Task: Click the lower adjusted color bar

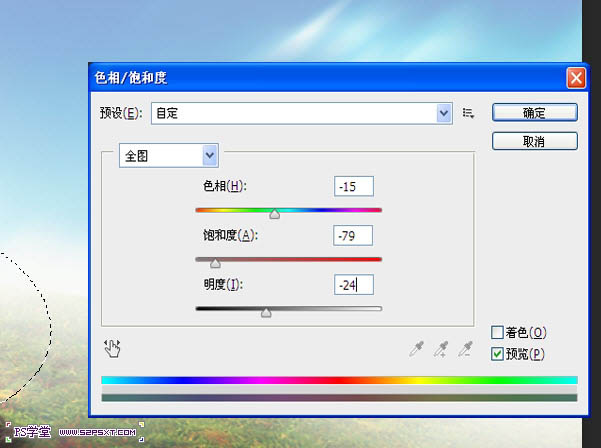Action: coord(339,398)
